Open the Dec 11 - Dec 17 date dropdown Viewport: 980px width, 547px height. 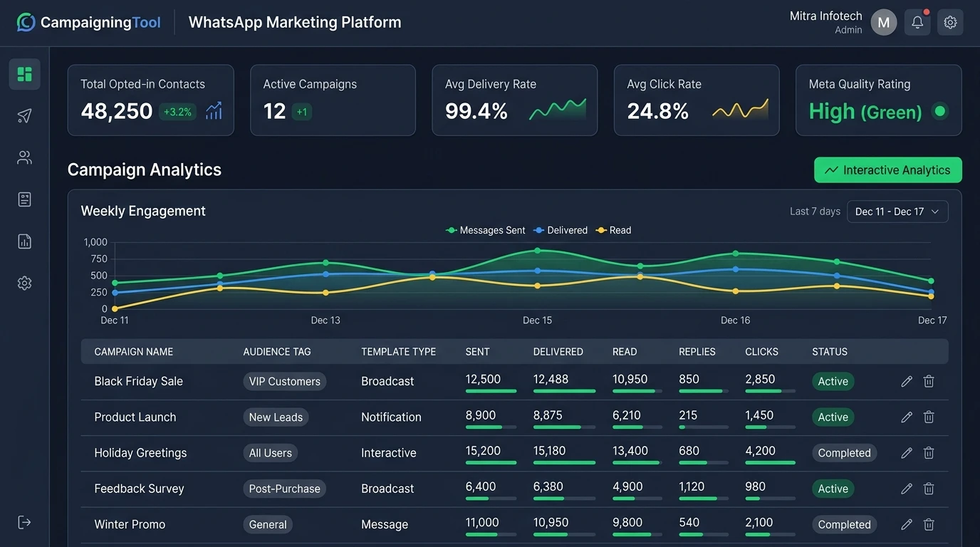point(897,212)
